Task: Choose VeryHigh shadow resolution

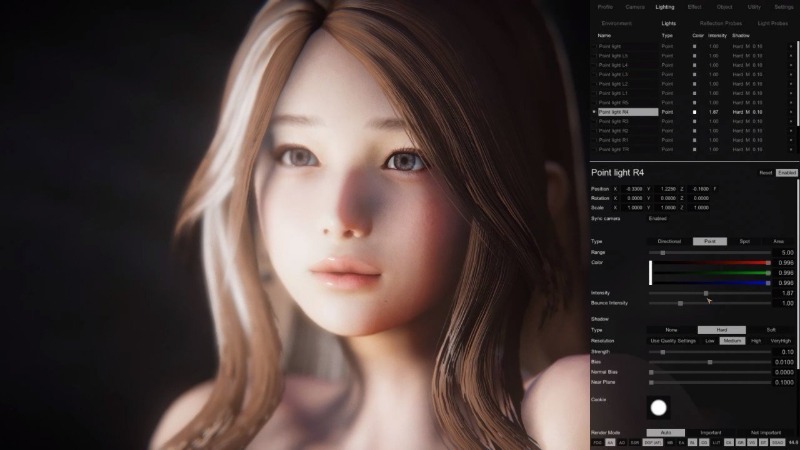Action: click(x=781, y=341)
